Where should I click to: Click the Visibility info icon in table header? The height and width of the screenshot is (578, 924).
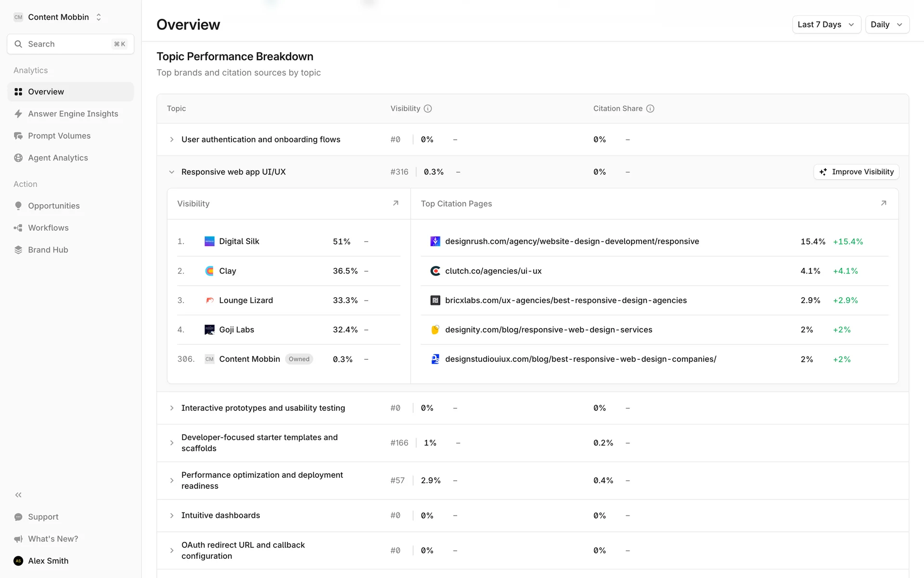coord(427,109)
